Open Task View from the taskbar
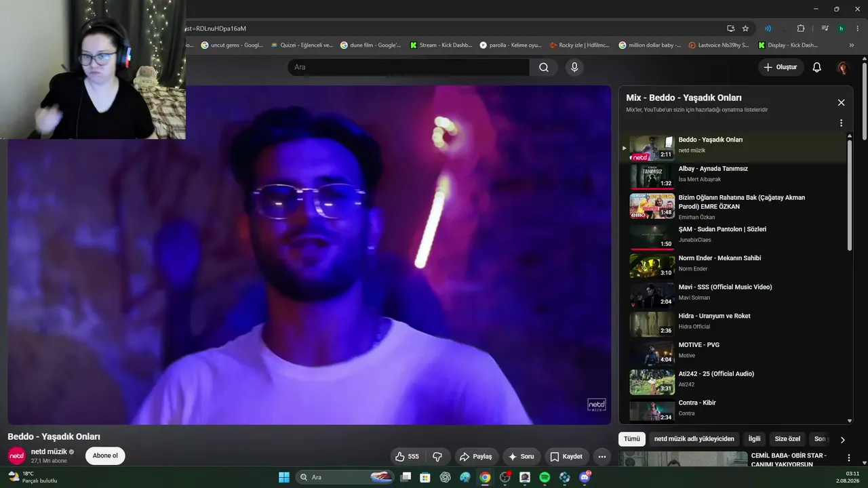This screenshot has height=488, width=868. point(406,477)
